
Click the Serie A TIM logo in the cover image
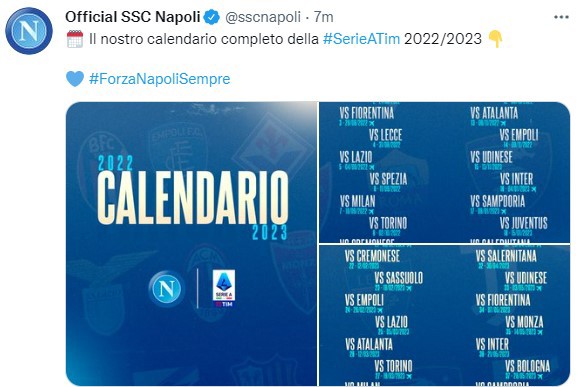click(224, 288)
